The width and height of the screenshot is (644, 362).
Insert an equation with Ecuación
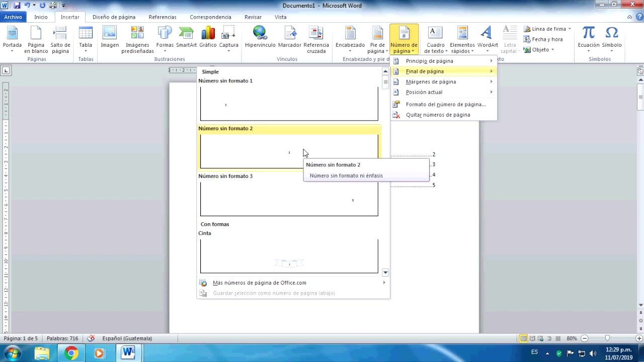click(x=588, y=40)
